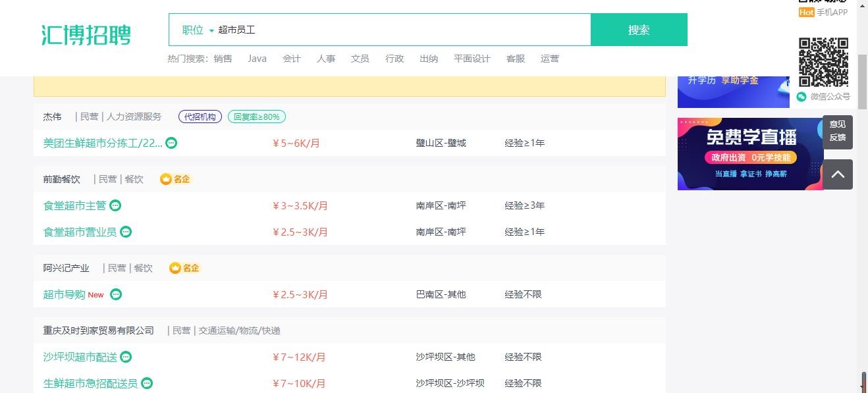
Task: Open job 食堂超市营业员
Action: point(80,232)
